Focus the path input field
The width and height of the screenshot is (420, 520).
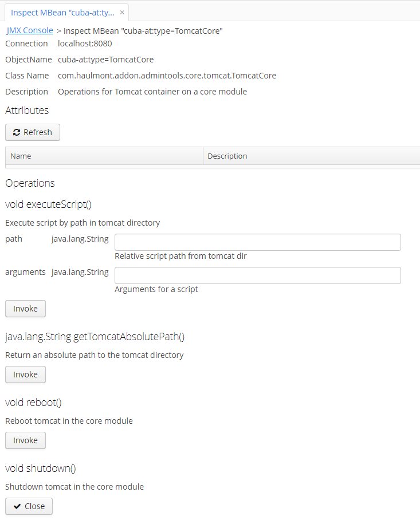coord(258,242)
